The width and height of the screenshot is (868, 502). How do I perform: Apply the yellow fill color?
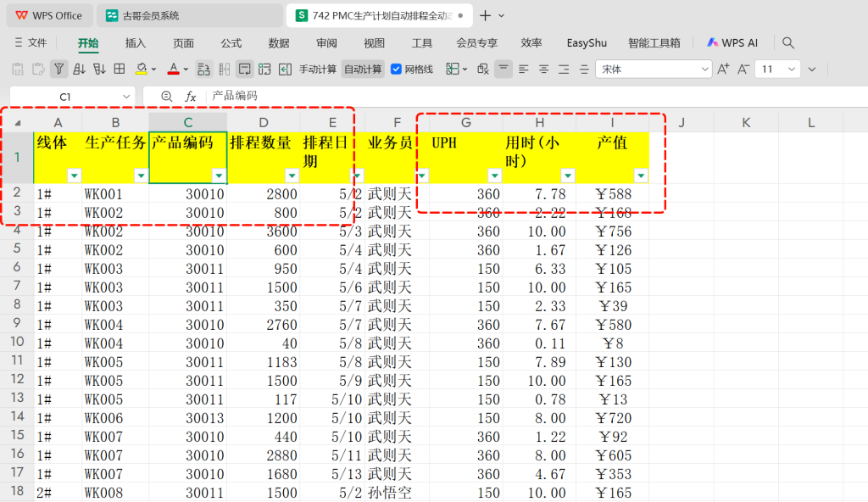pos(142,70)
